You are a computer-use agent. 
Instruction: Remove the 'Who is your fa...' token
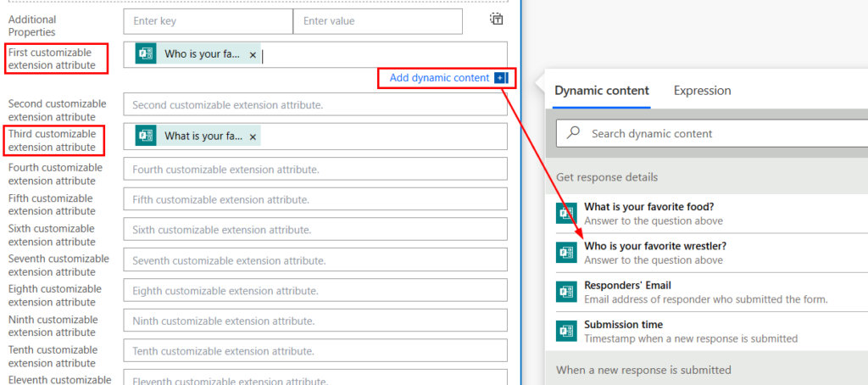click(x=253, y=54)
